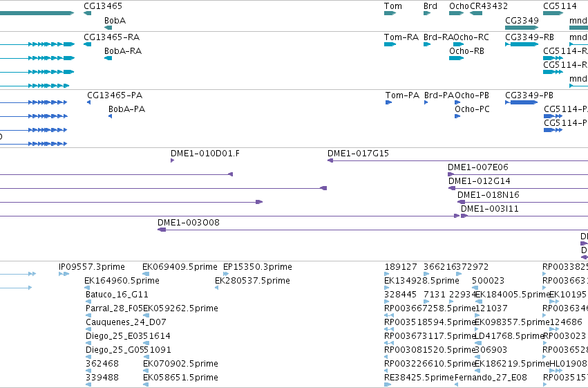Viewport: 588px width, 388px height.
Task: Click the CR43432 gene label
Action: 489,6
